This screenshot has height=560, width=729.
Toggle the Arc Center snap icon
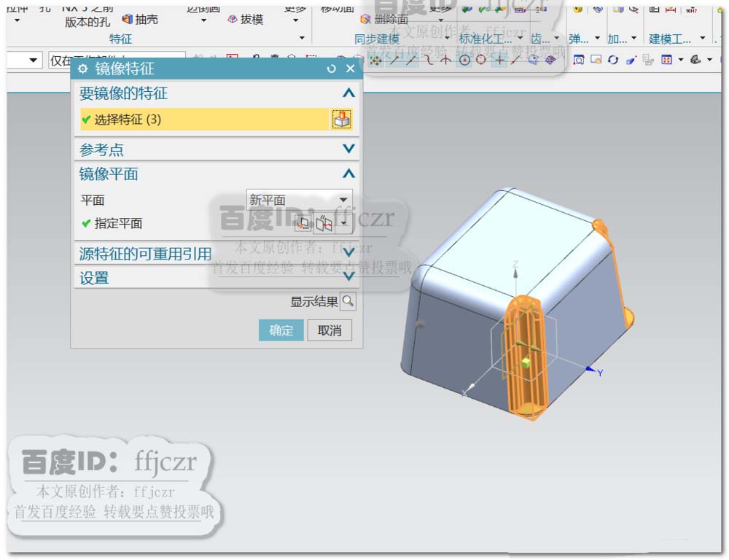[464, 60]
